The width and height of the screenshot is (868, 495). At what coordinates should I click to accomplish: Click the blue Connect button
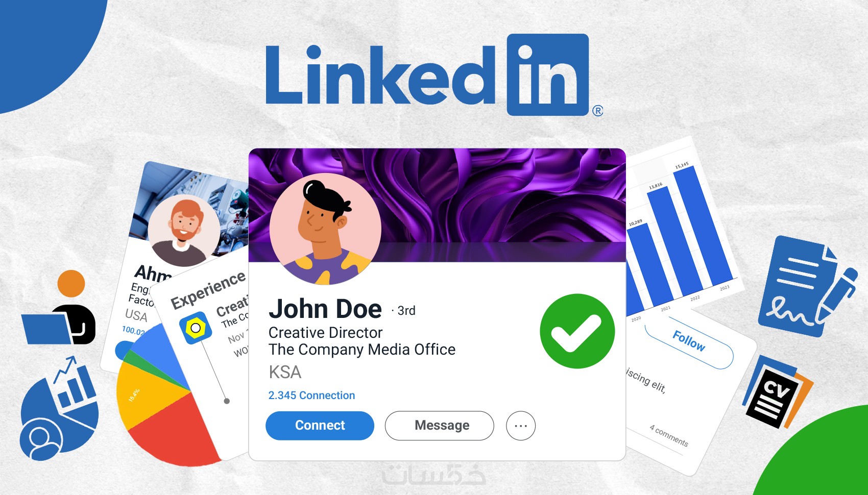click(320, 426)
